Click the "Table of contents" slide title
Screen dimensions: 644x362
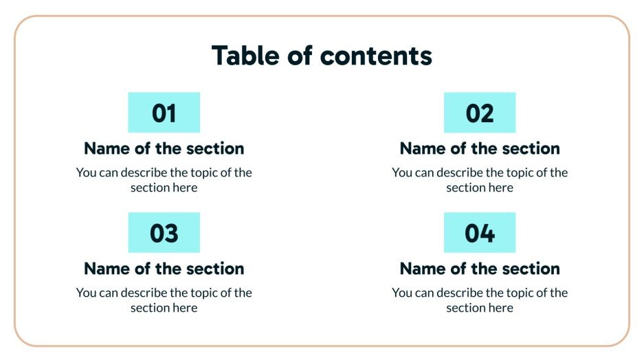pyautogui.click(x=322, y=56)
